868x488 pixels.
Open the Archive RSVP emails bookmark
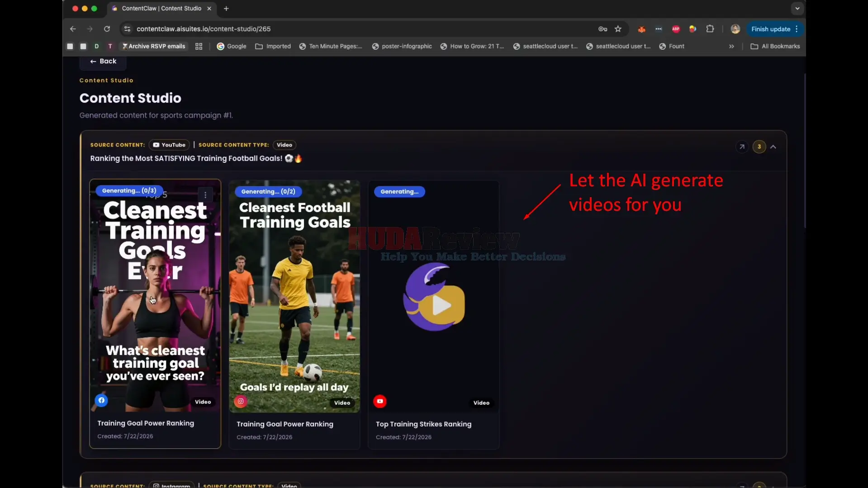click(154, 47)
